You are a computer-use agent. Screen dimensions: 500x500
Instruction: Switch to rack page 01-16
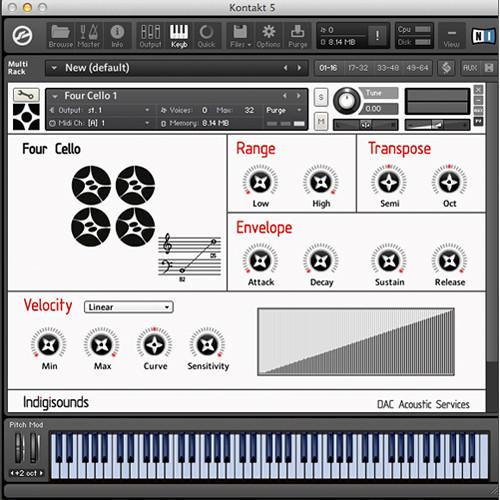click(328, 68)
